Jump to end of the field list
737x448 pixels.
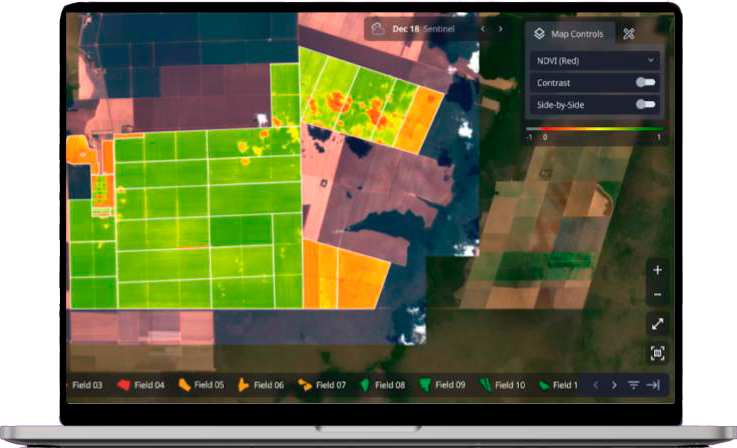coord(653,385)
